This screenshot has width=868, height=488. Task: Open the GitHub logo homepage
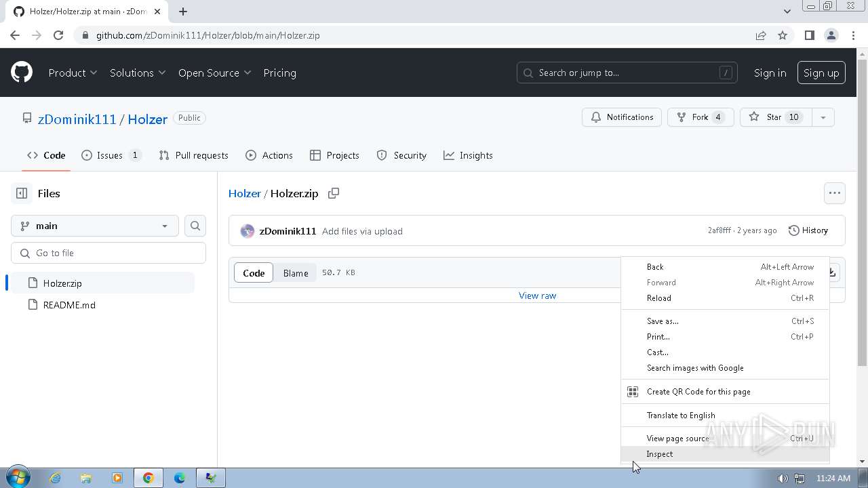point(22,73)
